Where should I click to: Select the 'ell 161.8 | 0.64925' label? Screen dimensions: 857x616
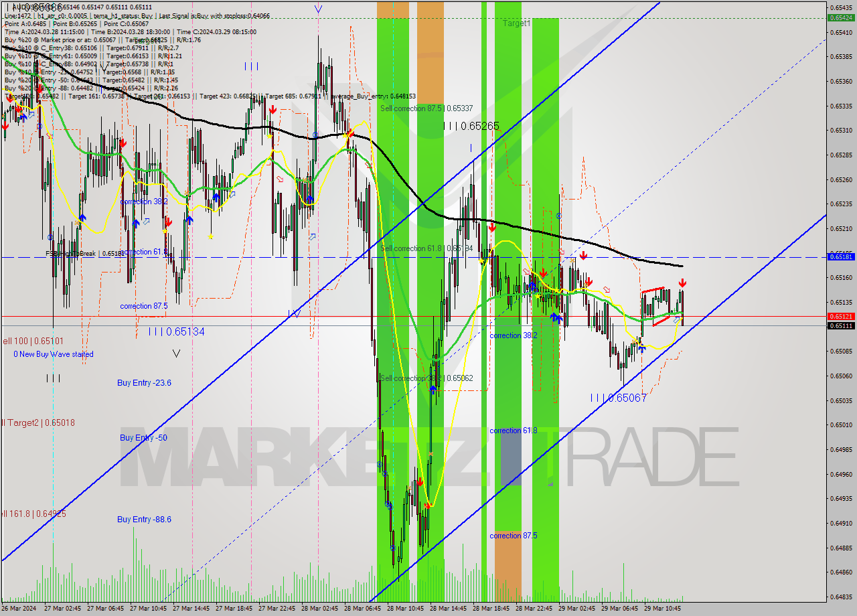(33, 514)
